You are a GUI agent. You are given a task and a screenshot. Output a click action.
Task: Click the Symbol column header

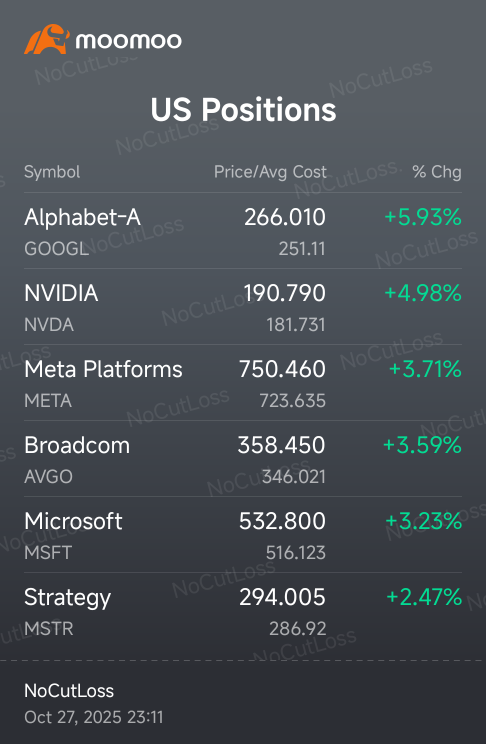click(x=52, y=172)
